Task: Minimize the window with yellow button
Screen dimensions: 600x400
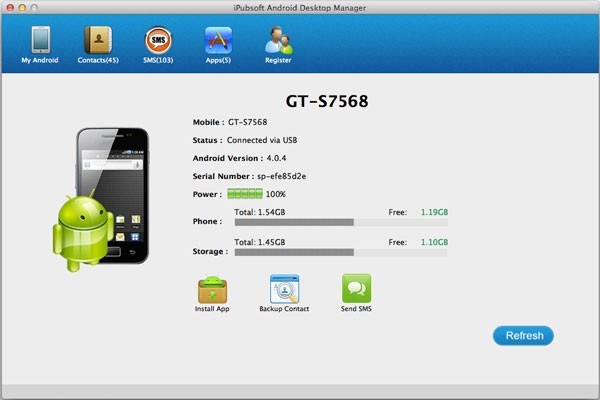Action: 22,7
